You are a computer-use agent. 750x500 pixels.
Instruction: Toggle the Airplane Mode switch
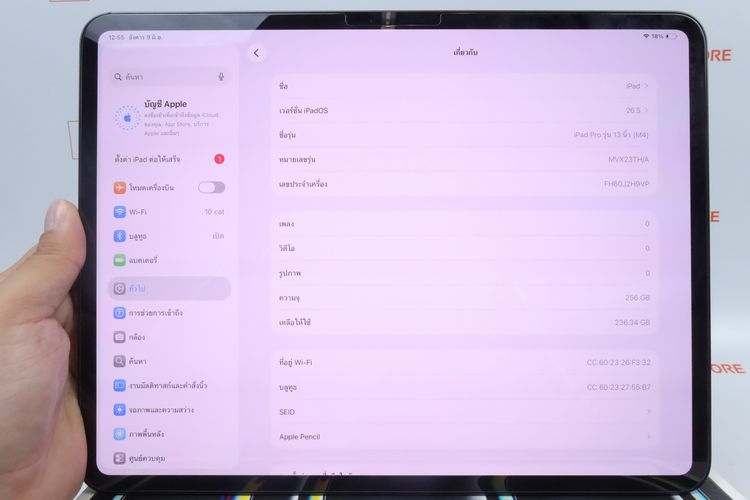coord(211,188)
